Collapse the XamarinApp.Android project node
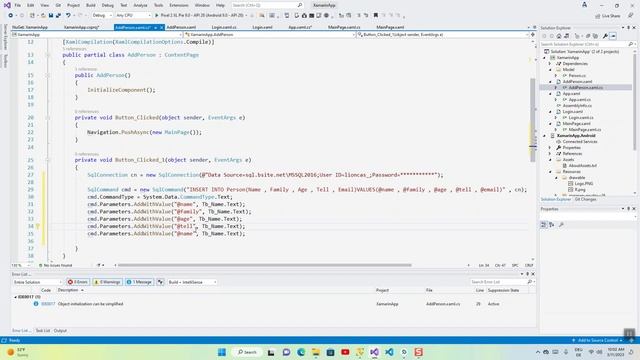640x360 pixels. point(544,136)
